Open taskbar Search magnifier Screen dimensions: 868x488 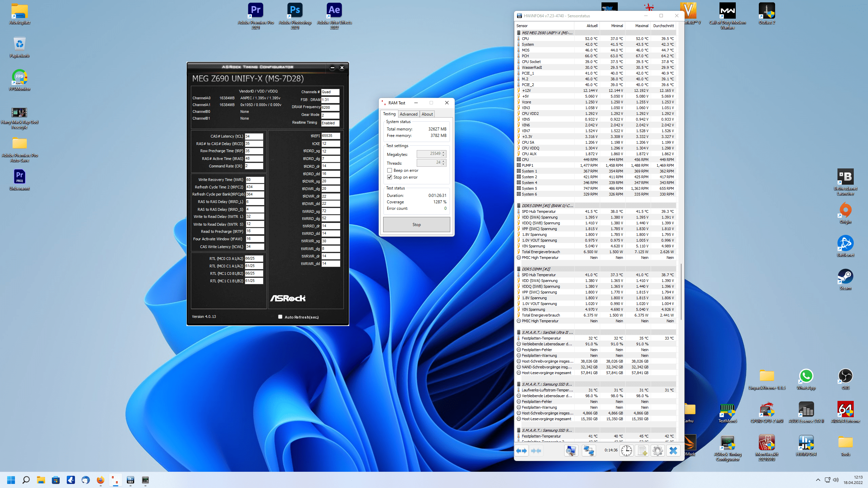[26, 480]
